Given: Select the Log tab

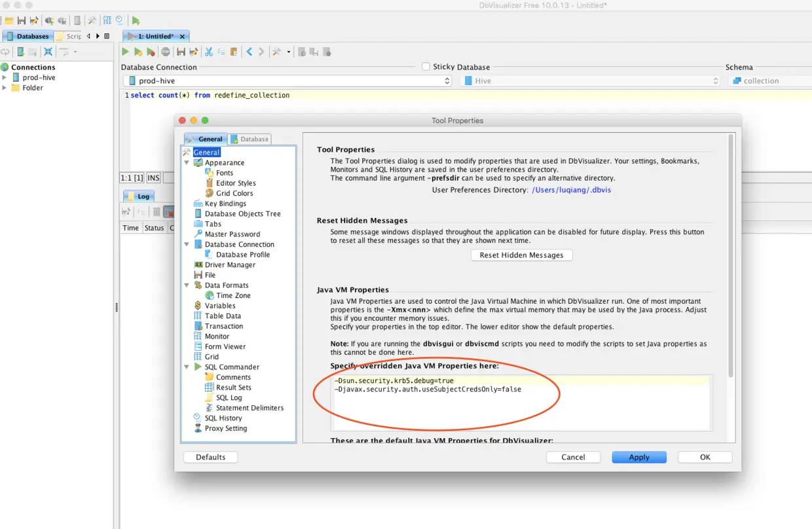Looking at the screenshot, I should (139, 196).
